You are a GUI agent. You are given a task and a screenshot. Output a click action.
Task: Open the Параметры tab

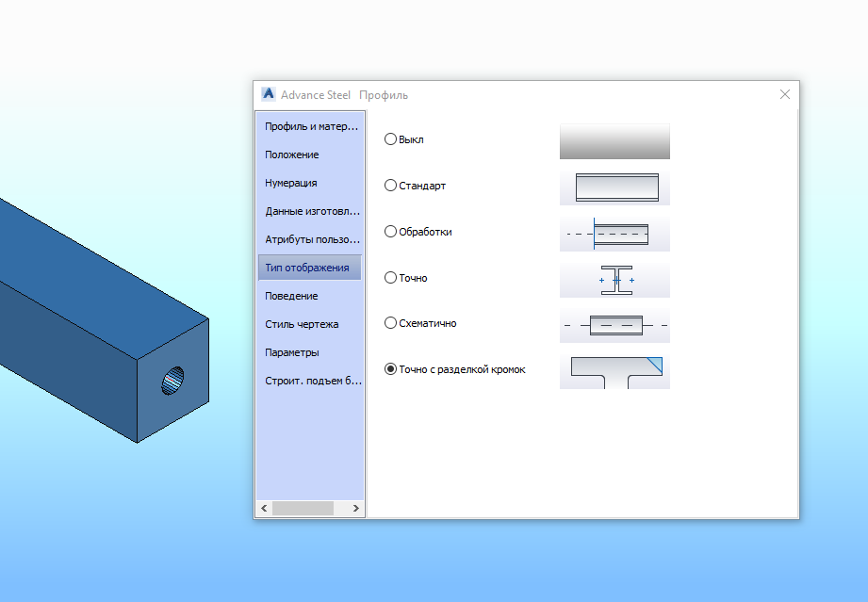tap(310, 352)
